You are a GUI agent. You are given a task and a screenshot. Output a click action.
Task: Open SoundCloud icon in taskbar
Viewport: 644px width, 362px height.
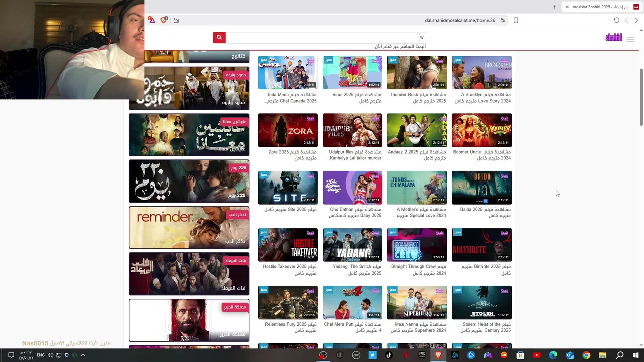click(x=504, y=355)
